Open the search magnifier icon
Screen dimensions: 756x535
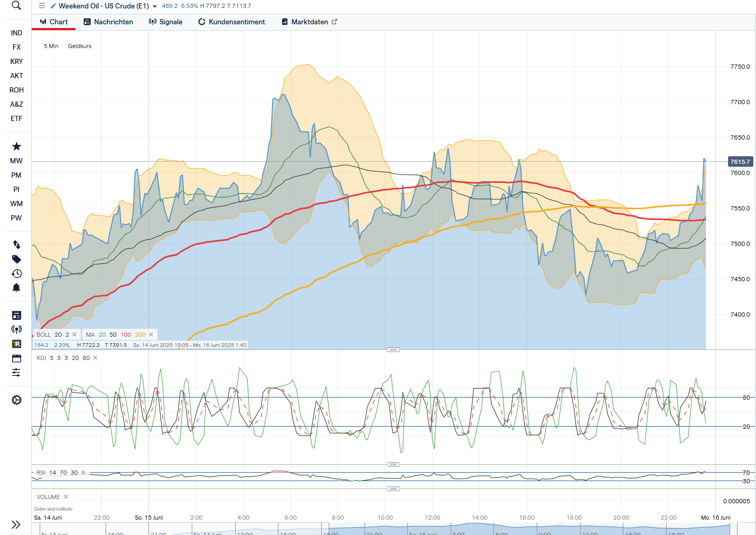(x=16, y=5)
